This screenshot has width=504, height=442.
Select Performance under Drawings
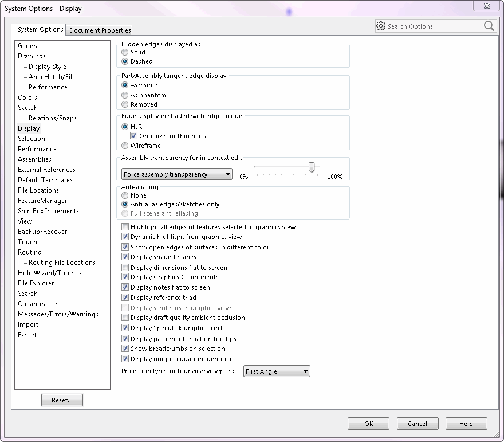click(x=48, y=87)
